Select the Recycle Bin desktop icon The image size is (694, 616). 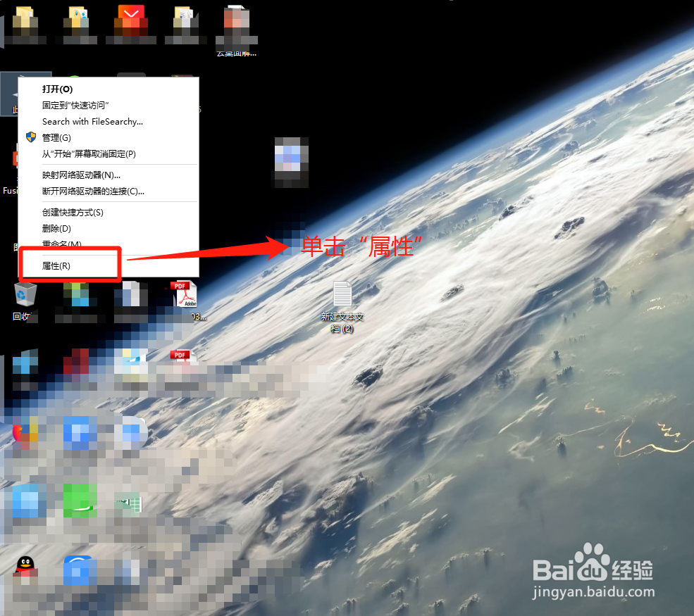point(25,294)
